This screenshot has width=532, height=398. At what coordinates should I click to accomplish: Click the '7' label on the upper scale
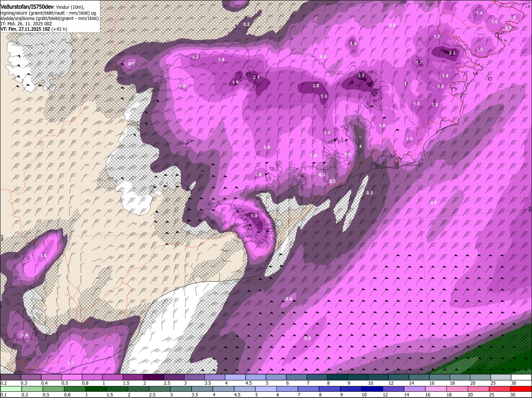[x=308, y=383]
